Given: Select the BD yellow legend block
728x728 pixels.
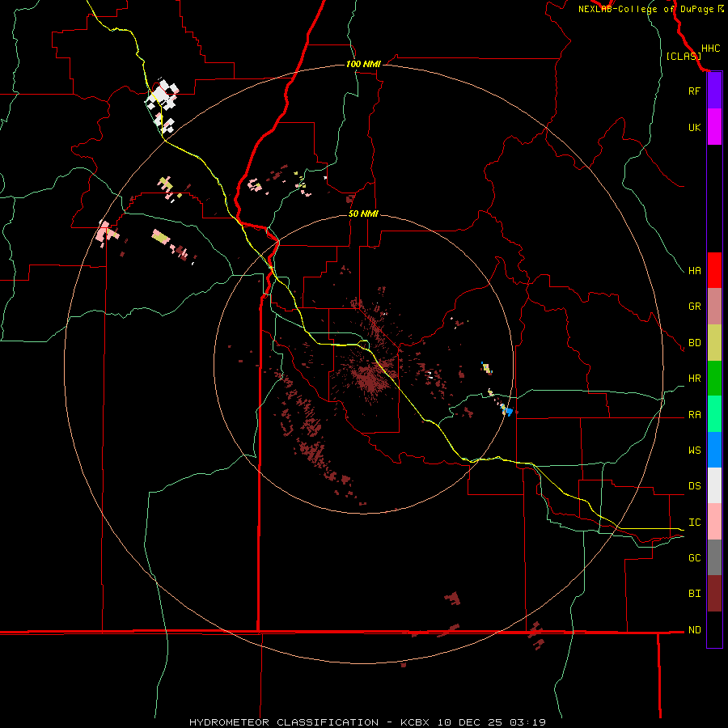Looking at the screenshot, I should 714,343.
